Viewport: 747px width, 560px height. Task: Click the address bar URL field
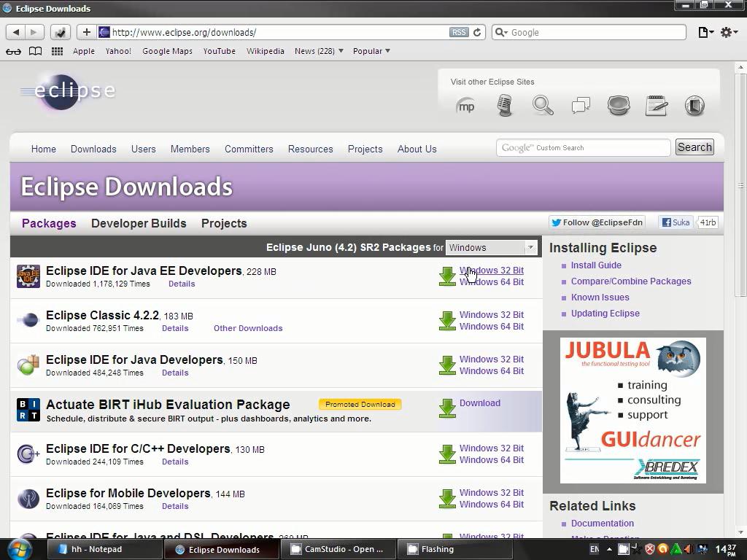279,32
